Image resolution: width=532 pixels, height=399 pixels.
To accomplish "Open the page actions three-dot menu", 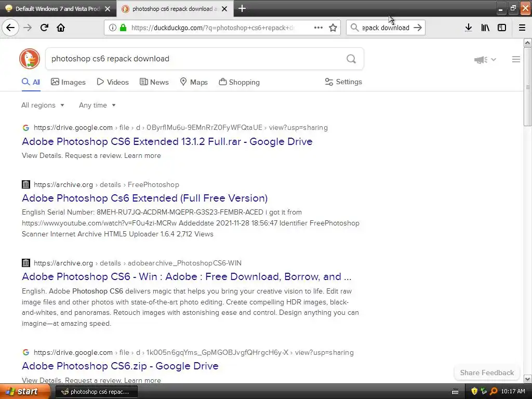I will (x=318, y=28).
